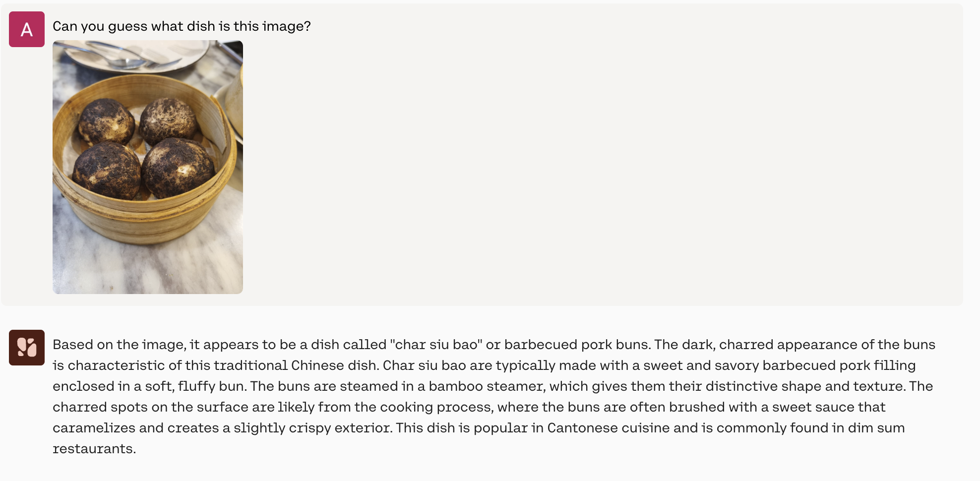Click the user avatar with letter A
The image size is (980, 481).
[x=27, y=29]
